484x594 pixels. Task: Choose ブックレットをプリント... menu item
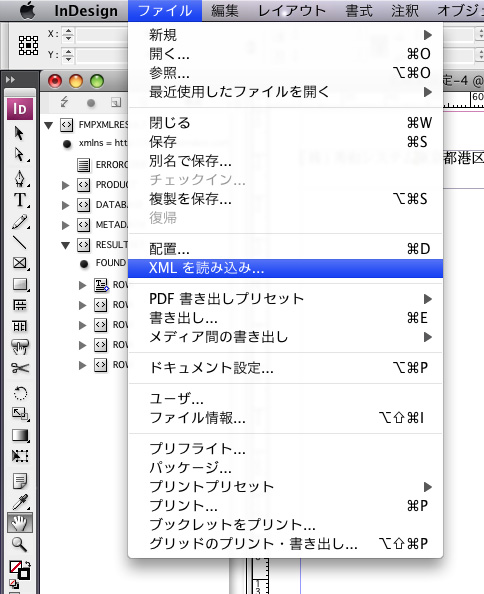pyautogui.click(x=286, y=524)
